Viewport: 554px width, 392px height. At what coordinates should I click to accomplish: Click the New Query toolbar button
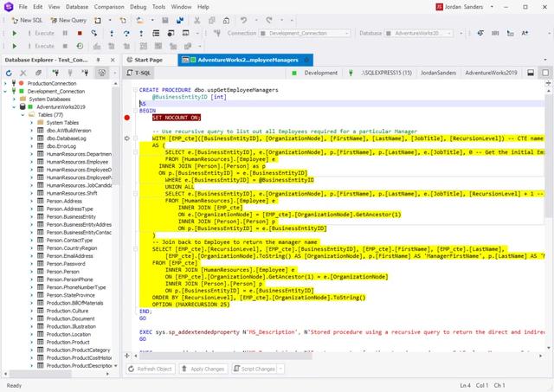(x=68, y=20)
